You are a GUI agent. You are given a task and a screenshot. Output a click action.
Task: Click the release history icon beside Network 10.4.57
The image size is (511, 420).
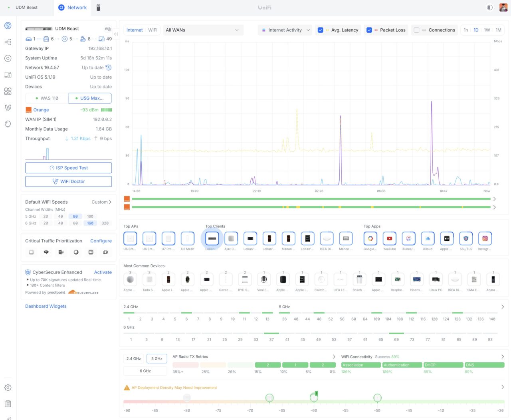tap(108, 67)
